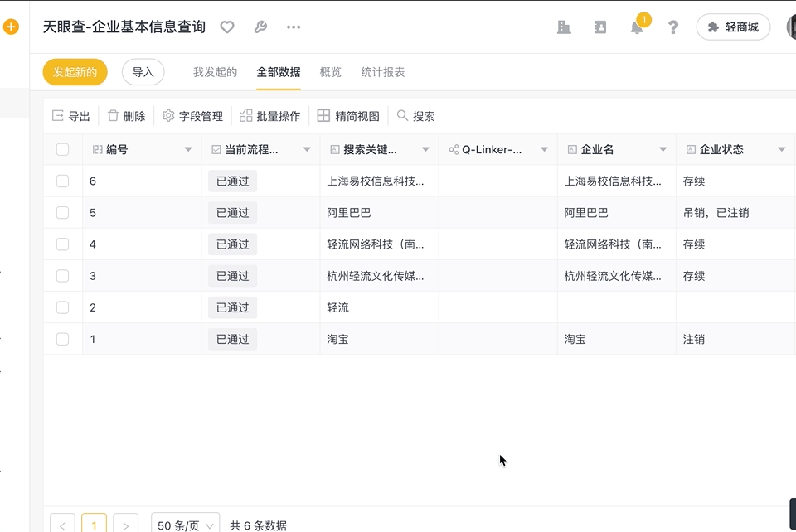Switch to the 我发起的 tab
Screen dimensions: 796x532
point(216,72)
